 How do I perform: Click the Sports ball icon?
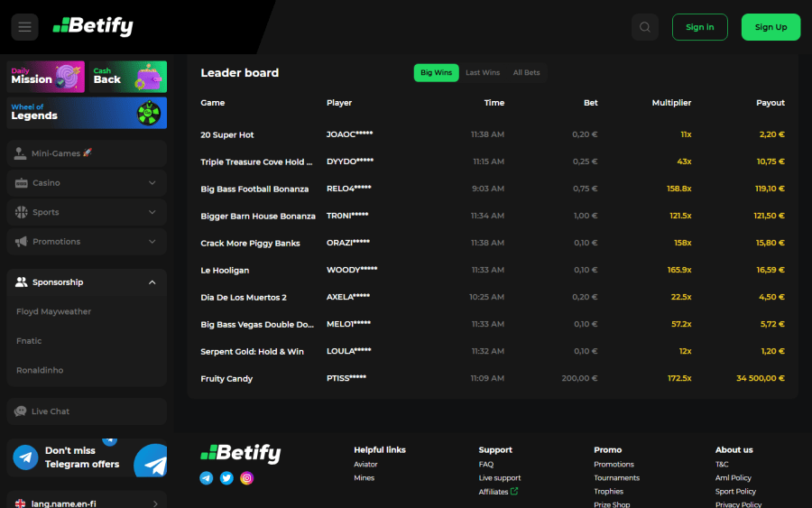pos(22,212)
